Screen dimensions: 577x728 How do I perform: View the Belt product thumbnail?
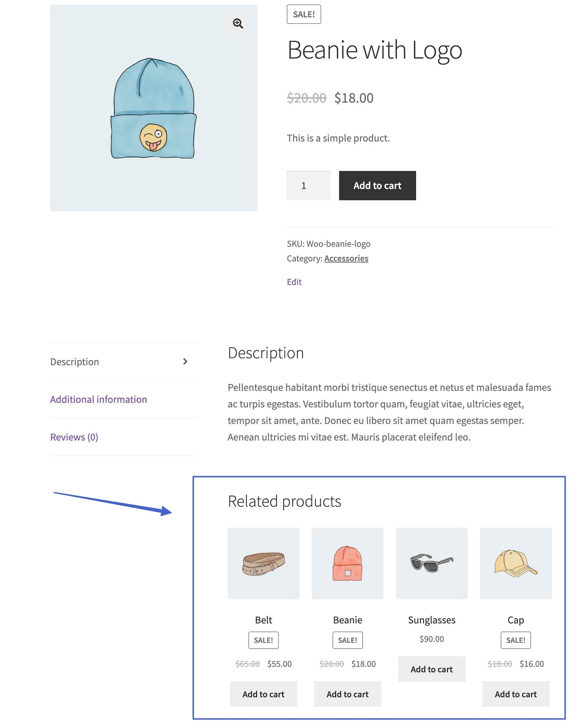(x=263, y=563)
